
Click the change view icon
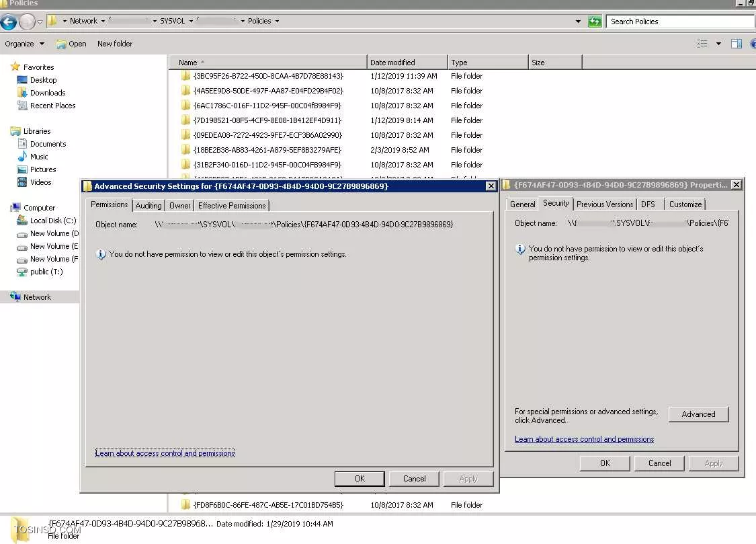(702, 44)
